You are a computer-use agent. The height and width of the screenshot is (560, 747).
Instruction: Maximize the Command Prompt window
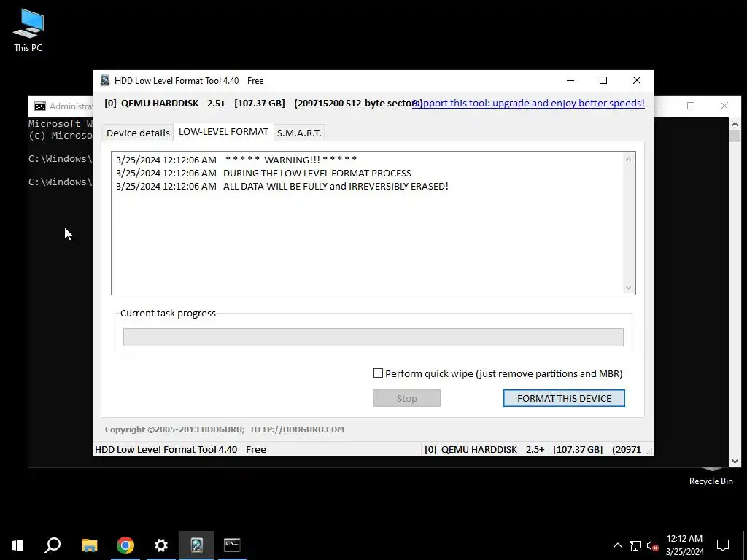[x=691, y=106]
